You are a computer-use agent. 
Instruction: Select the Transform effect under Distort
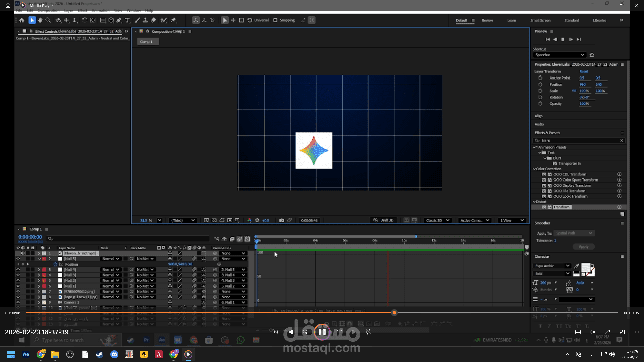click(x=561, y=207)
